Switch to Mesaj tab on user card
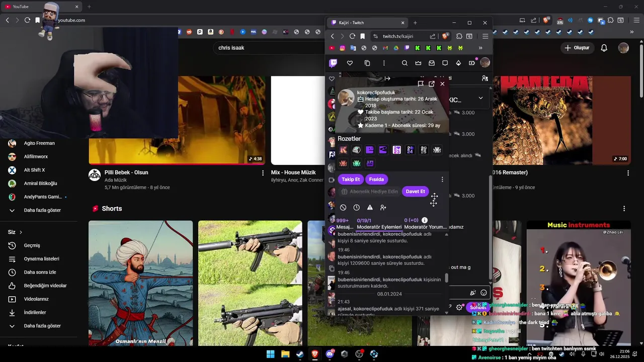 pos(345,224)
